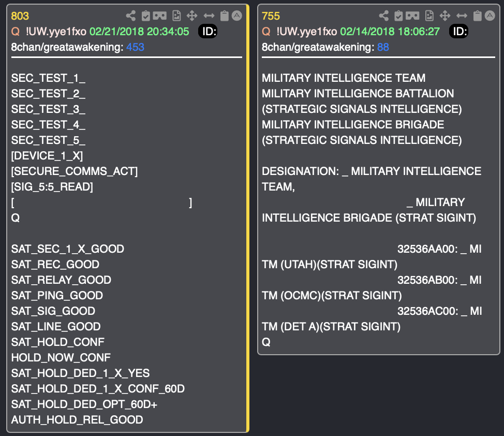Click the line SAT_SEC_1_X_GOOD

pos(67,249)
